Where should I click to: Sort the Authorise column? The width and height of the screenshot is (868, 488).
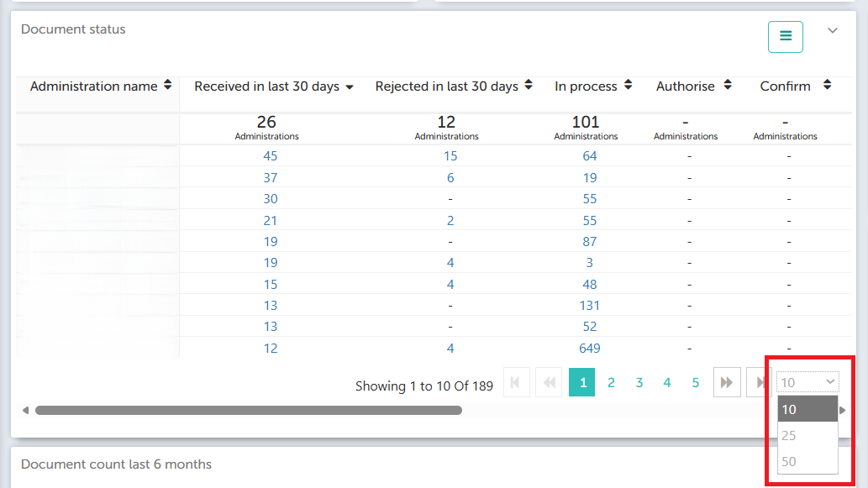(x=693, y=87)
